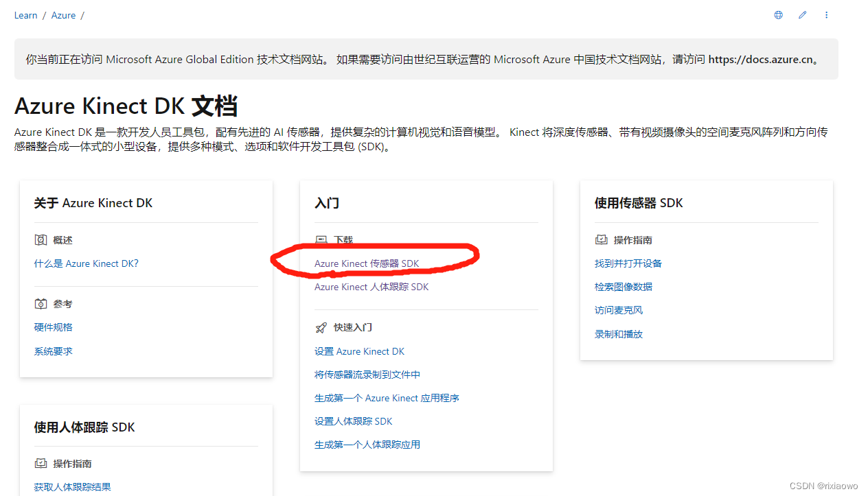Viewport: 868px width, 496px height.
Task: Click the 参考 section label
Action: pos(63,304)
